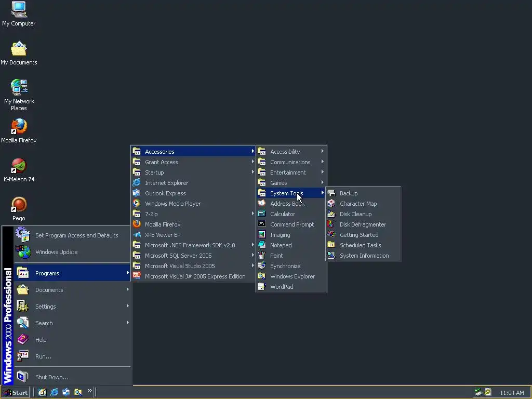Launch Mozilla Firefox from Programs menu
Viewport: 532px width, 399px height.
tap(193, 224)
